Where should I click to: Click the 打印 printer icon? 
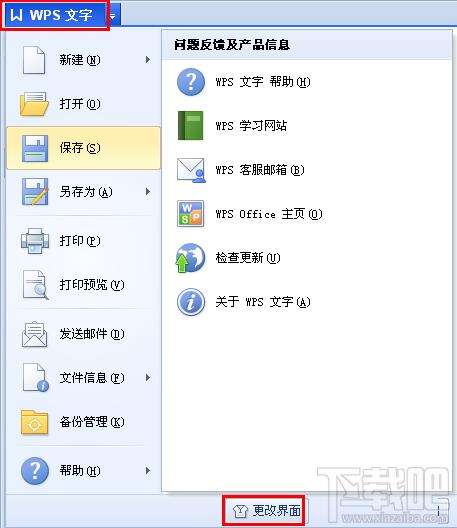(35, 241)
